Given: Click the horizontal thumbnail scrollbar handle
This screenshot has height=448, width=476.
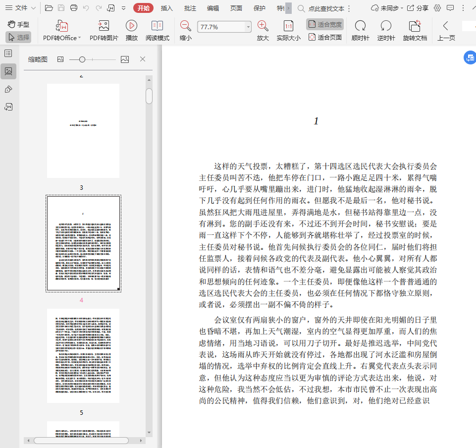Looking at the screenshot, I should coord(81,441).
